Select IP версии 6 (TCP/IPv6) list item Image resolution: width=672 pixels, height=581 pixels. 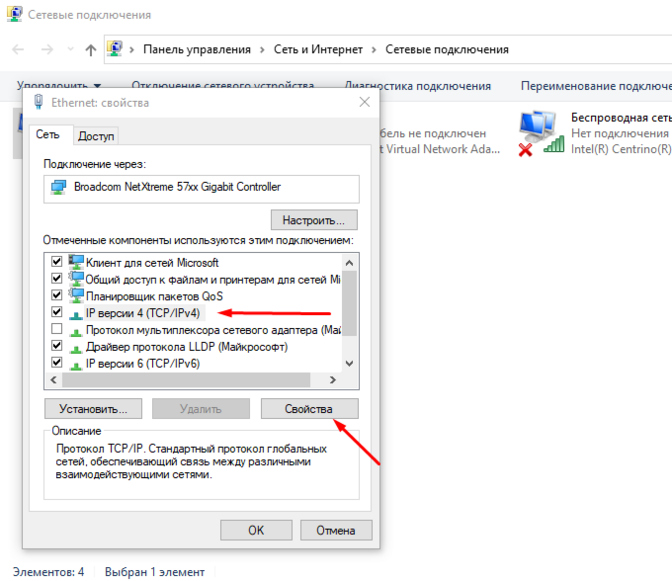tap(143, 364)
